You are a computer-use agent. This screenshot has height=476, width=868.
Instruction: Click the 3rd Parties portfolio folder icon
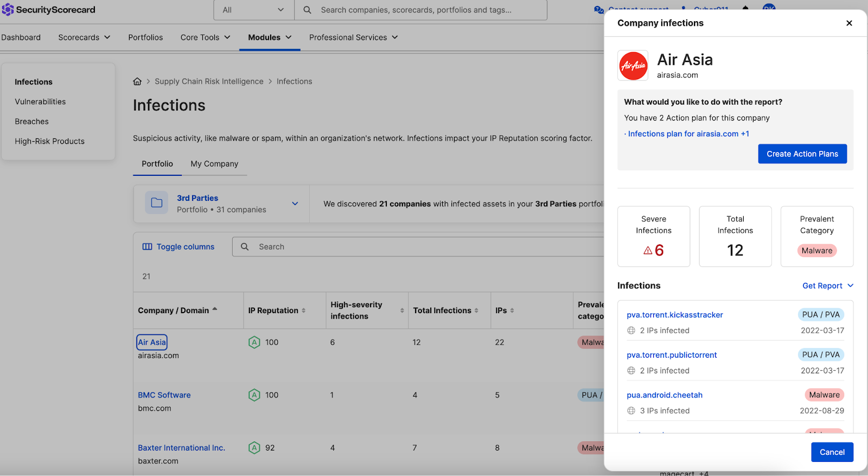[157, 203]
